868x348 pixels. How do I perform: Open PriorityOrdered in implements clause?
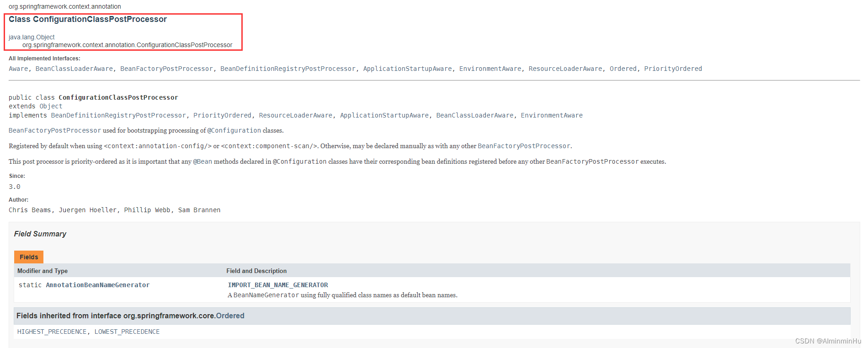(x=222, y=115)
